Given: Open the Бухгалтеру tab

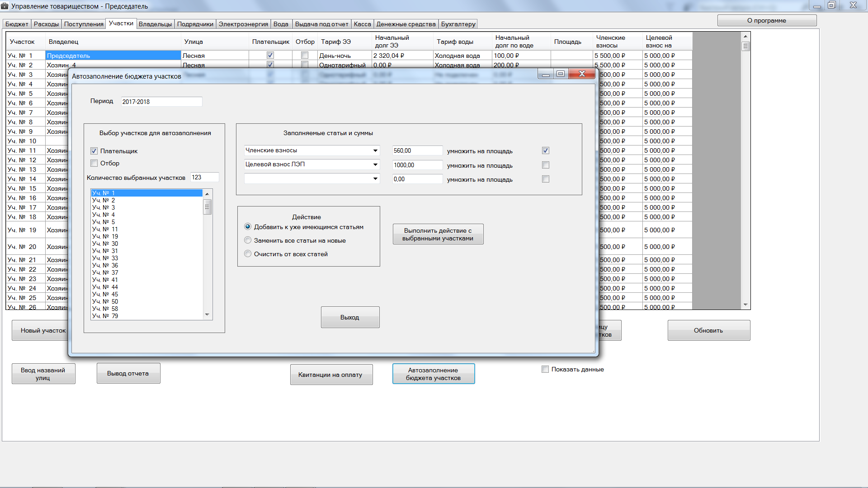Looking at the screenshot, I should click(x=458, y=24).
